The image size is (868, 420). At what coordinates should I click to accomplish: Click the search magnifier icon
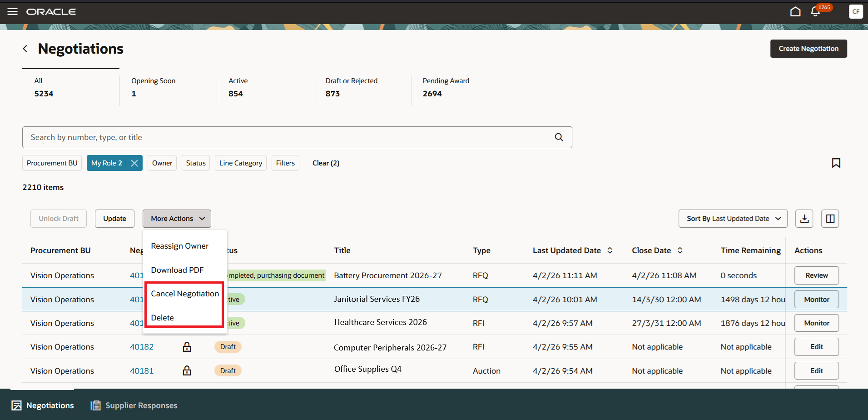pos(558,137)
